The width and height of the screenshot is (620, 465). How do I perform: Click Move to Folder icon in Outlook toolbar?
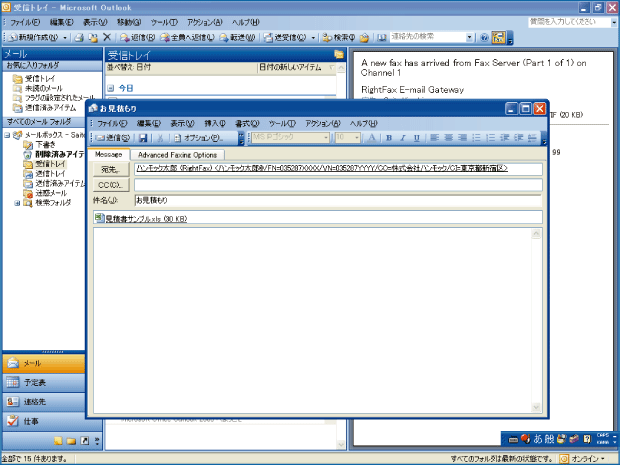coord(93,38)
